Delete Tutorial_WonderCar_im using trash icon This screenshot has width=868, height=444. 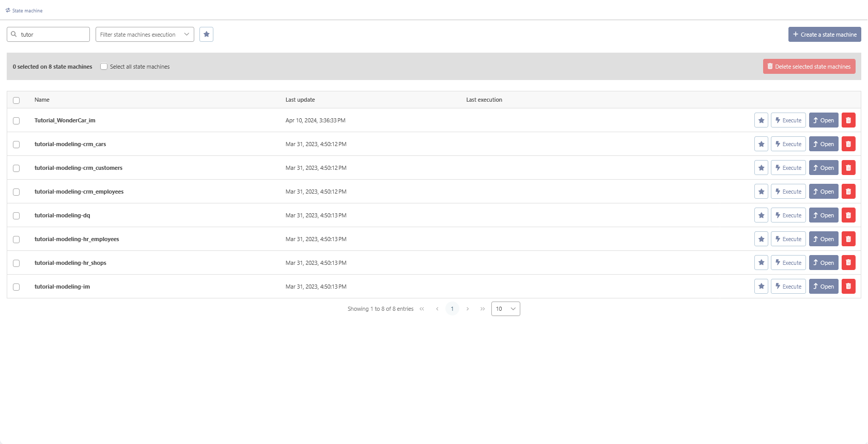tap(848, 120)
